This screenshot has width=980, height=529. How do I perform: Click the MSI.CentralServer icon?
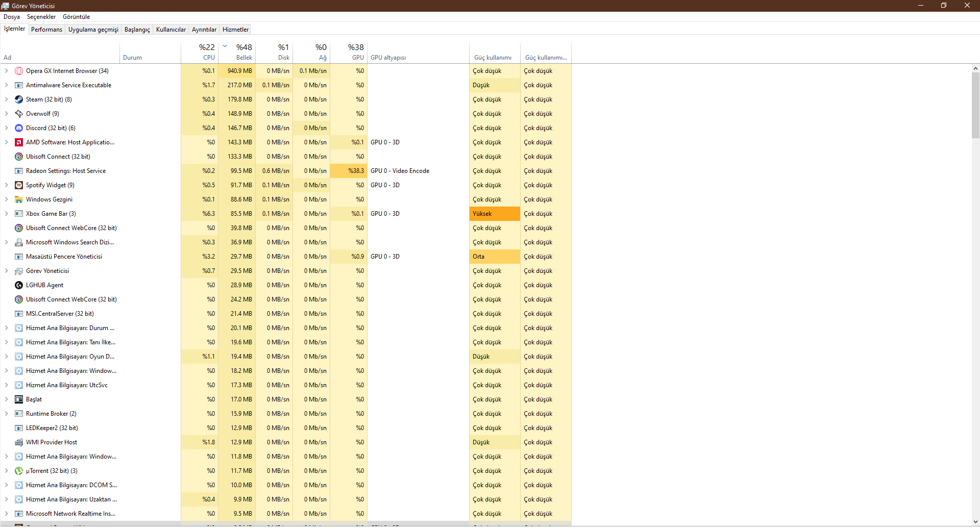click(19, 314)
